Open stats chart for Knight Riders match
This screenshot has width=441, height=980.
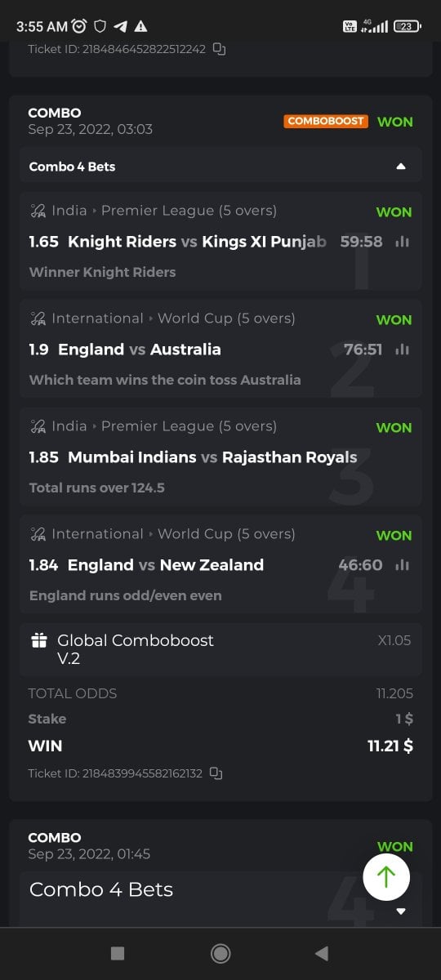pos(402,242)
